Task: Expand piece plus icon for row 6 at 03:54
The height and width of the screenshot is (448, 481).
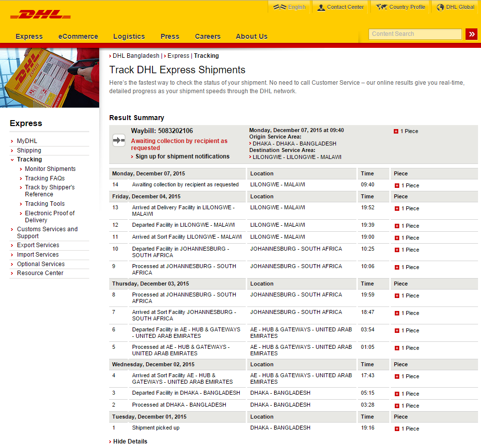Action: [397, 330]
